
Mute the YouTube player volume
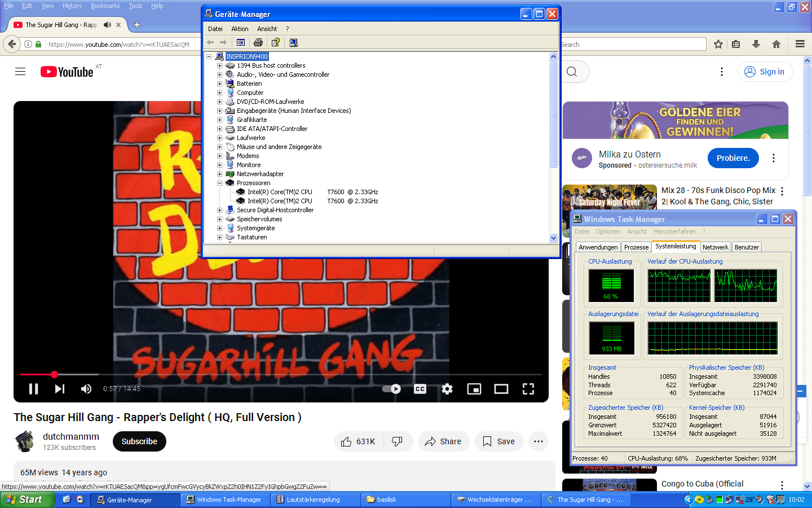[x=86, y=389]
